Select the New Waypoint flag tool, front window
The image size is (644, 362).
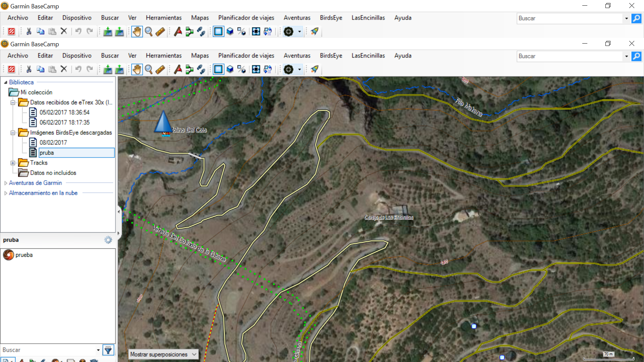[x=178, y=69]
